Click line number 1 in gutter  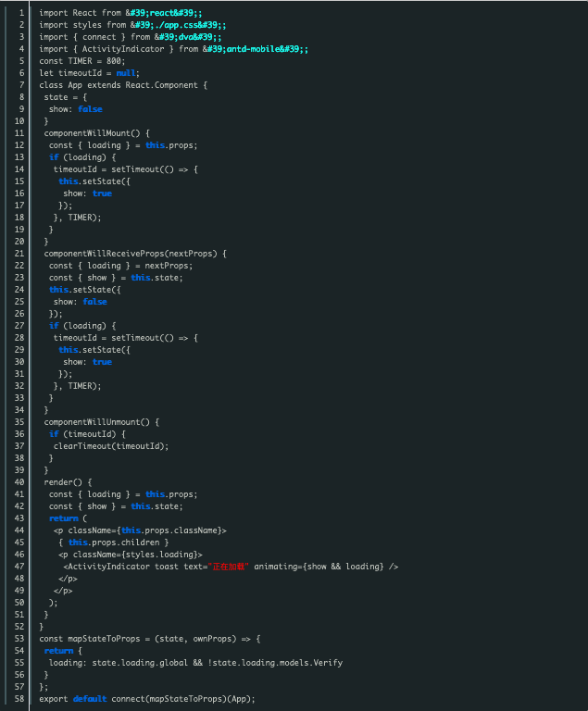tap(21, 13)
